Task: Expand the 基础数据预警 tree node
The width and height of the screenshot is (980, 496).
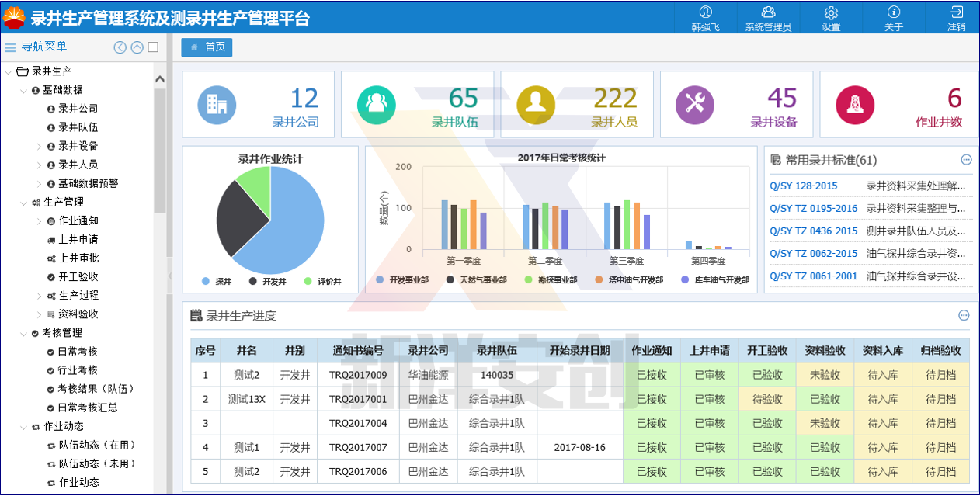Action: point(39,183)
